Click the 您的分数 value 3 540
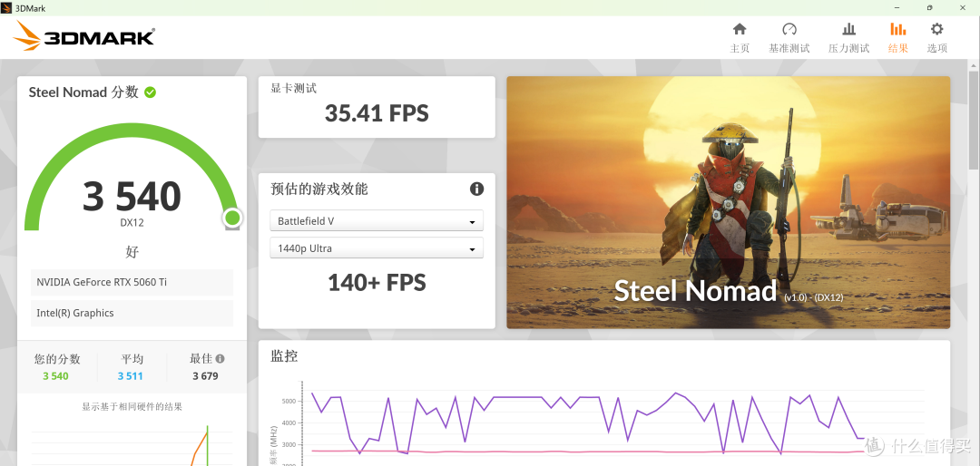Image resolution: width=980 pixels, height=466 pixels. [55, 376]
